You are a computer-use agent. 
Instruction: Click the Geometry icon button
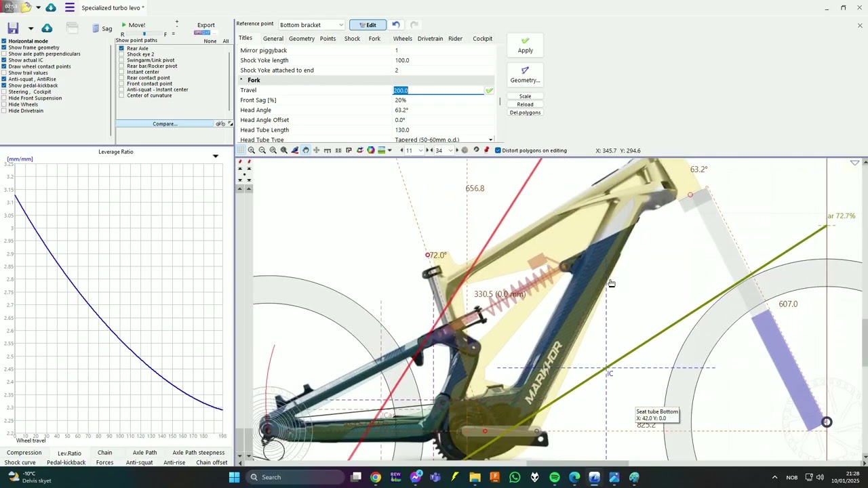point(525,75)
